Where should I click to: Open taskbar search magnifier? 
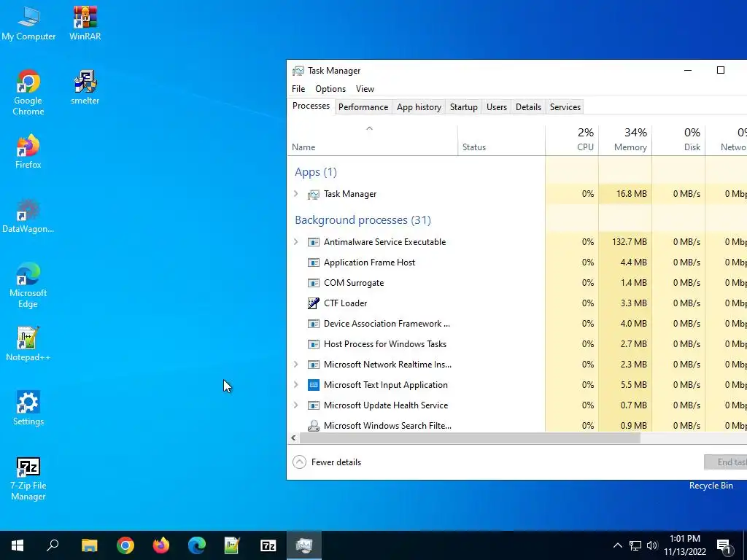coord(53,545)
